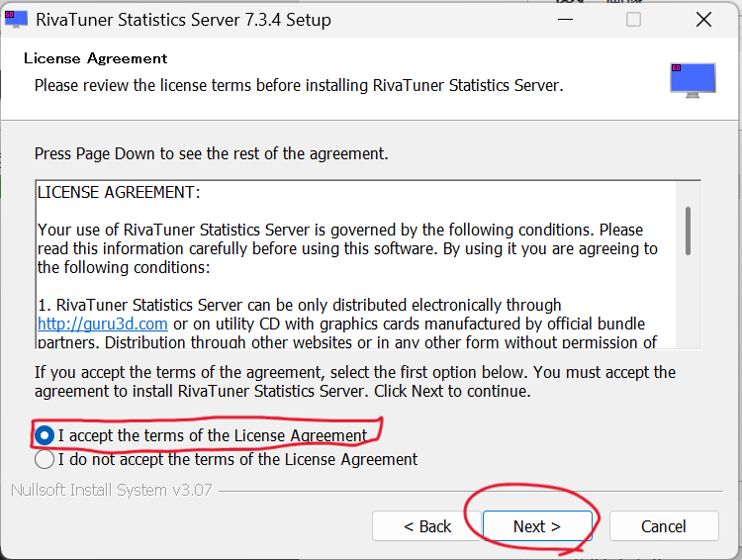This screenshot has height=560, width=742.
Task: Select "I accept the terms" radio option
Action: (45, 435)
